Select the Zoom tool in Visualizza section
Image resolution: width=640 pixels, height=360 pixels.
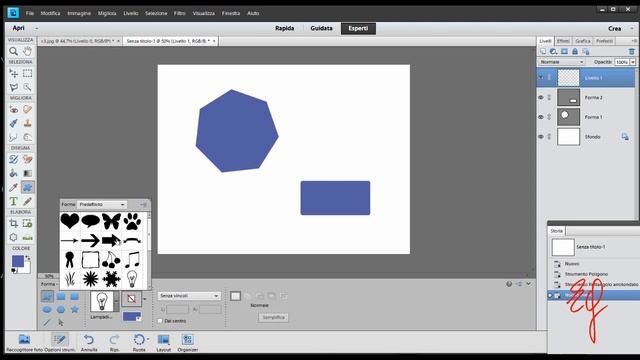[x=13, y=51]
